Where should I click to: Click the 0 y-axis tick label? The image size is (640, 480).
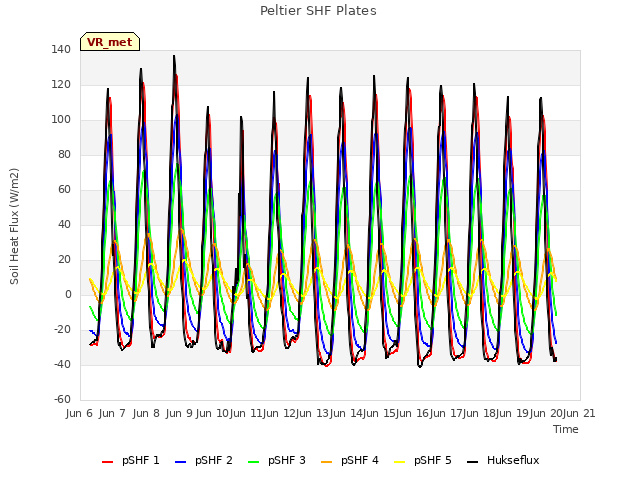click(68, 295)
